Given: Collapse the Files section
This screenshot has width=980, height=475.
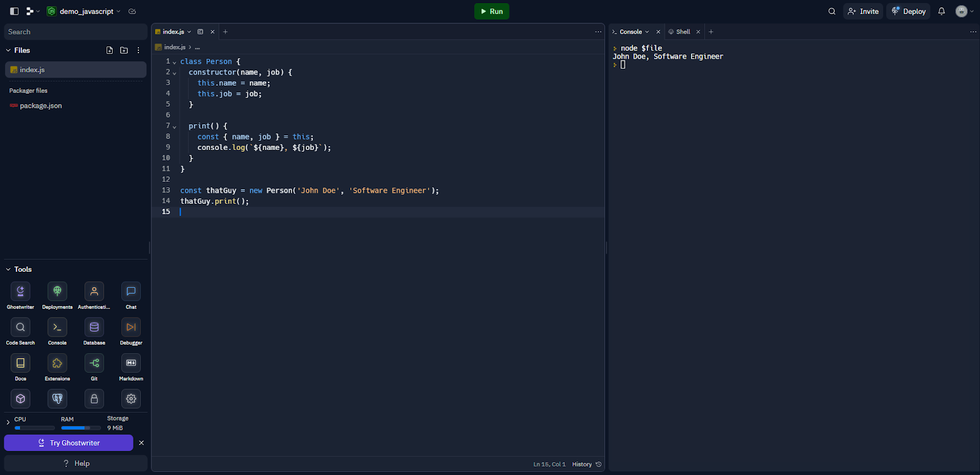Looking at the screenshot, I should coord(9,50).
